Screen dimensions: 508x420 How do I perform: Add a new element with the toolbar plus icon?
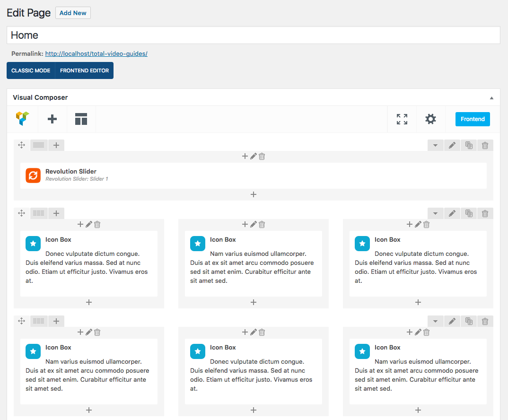[x=52, y=119]
